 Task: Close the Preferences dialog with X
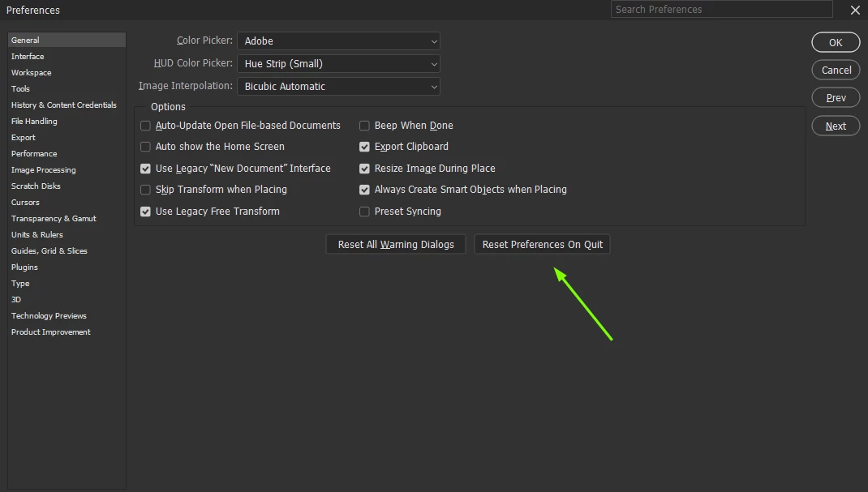tap(855, 10)
